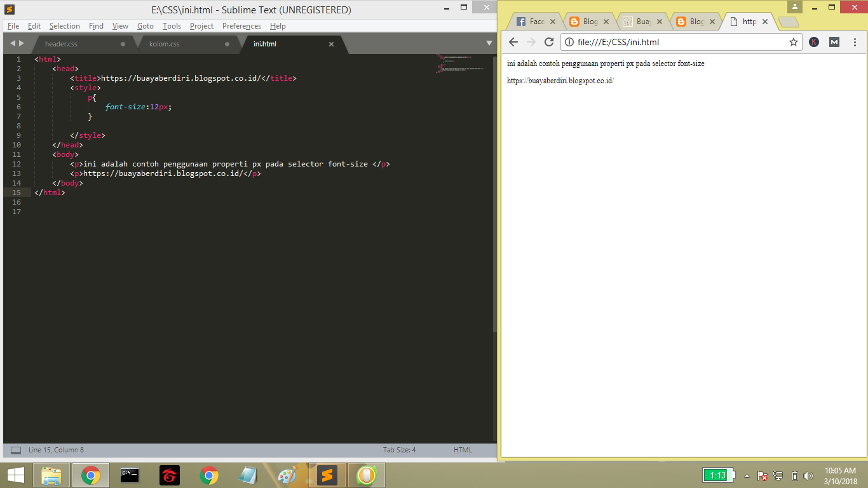Image resolution: width=868 pixels, height=488 pixels.
Task: Show hidden system tray icons
Action: click(x=747, y=475)
